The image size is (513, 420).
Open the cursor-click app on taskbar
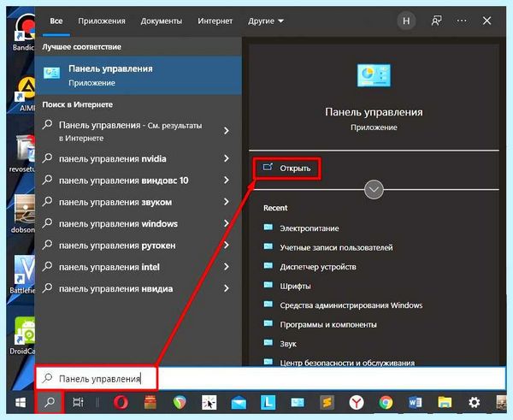(x=209, y=402)
